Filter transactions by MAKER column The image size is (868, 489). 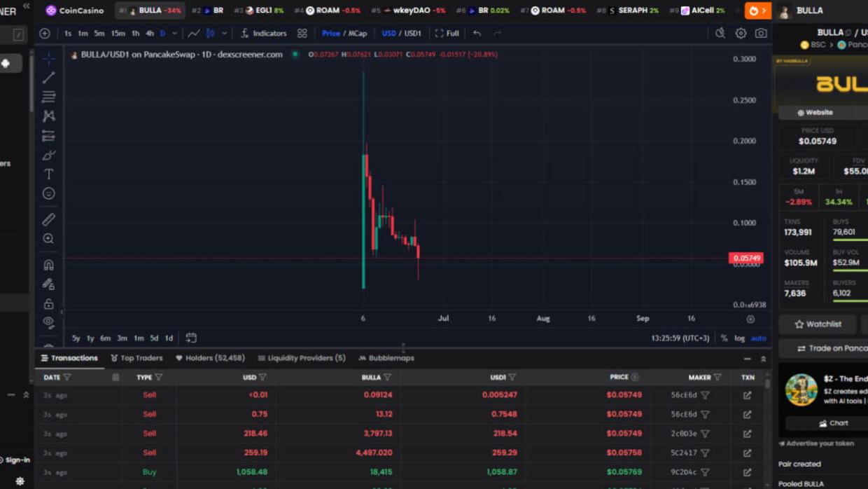717,378
